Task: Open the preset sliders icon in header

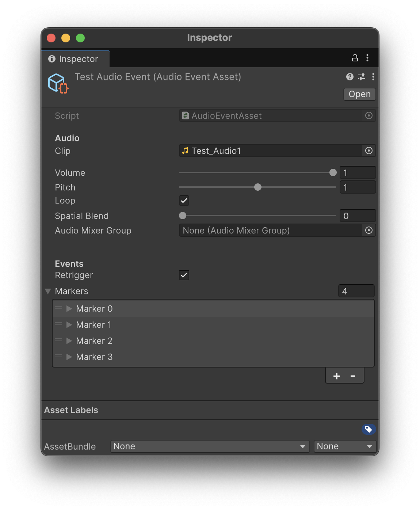Action: [362, 77]
